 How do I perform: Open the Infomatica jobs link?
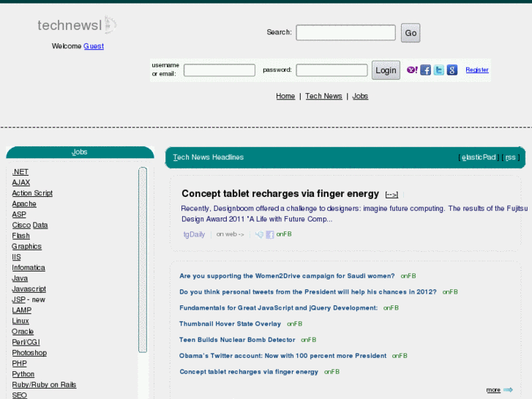pyautogui.click(x=29, y=267)
